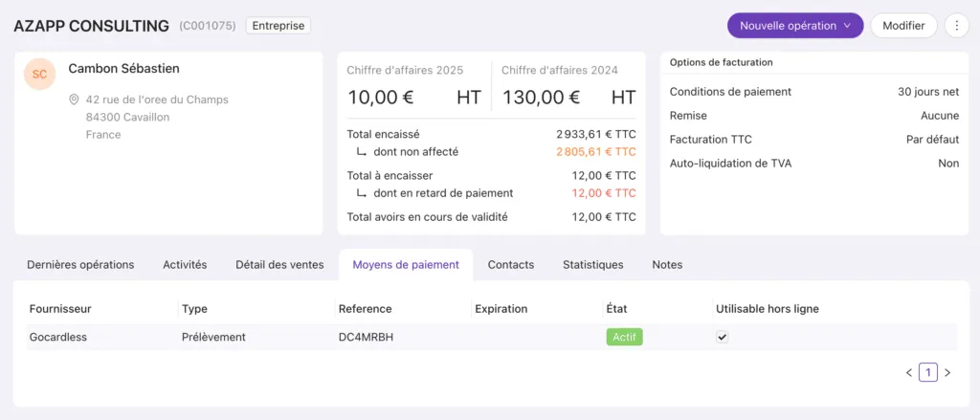Switch to the Activités tab
Image resolution: width=980 pixels, height=420 pixels.
tap(185, 264)
